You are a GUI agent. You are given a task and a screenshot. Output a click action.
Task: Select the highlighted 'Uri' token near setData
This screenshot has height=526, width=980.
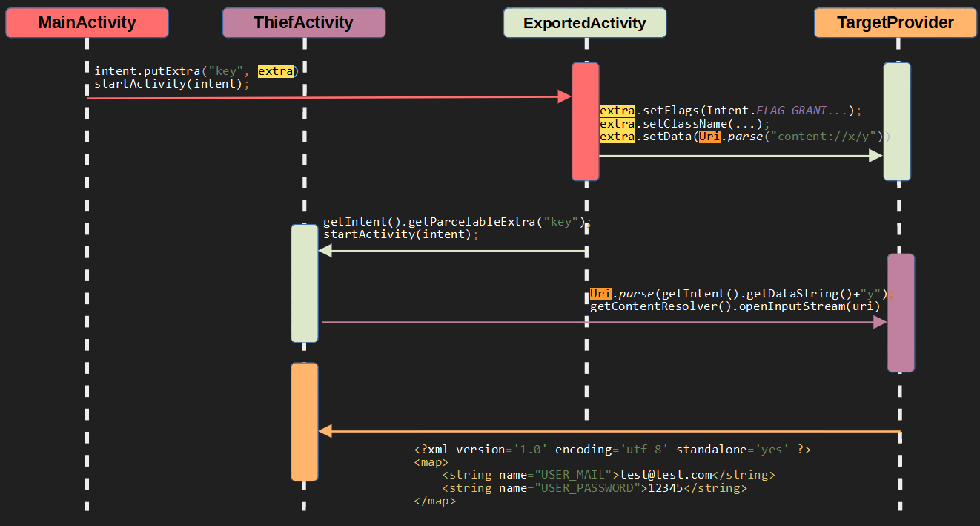coord(708,137)
